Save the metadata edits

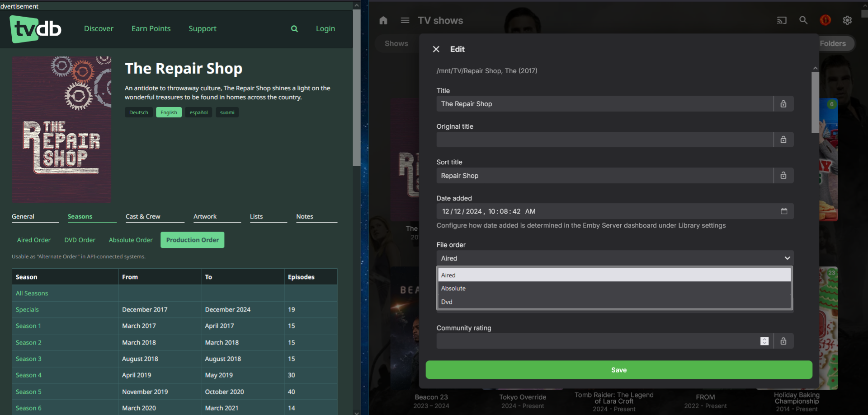coord(618,370)
